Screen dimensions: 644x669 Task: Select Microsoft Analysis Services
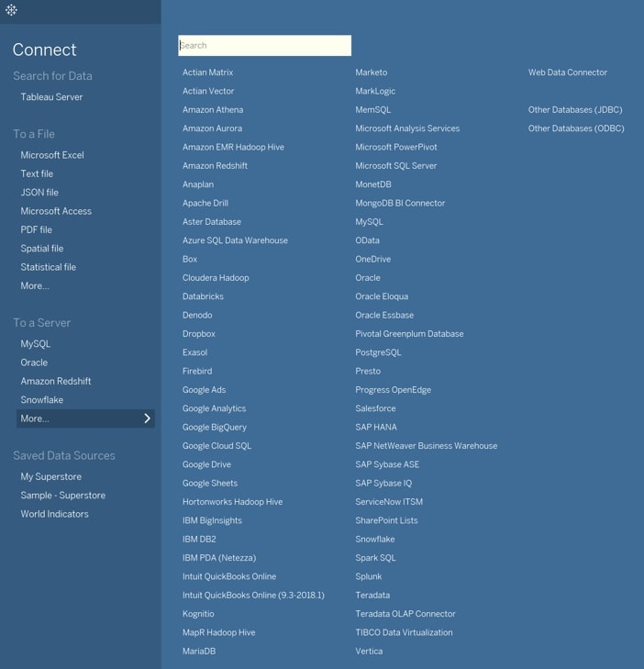click(x=407, y=128)
